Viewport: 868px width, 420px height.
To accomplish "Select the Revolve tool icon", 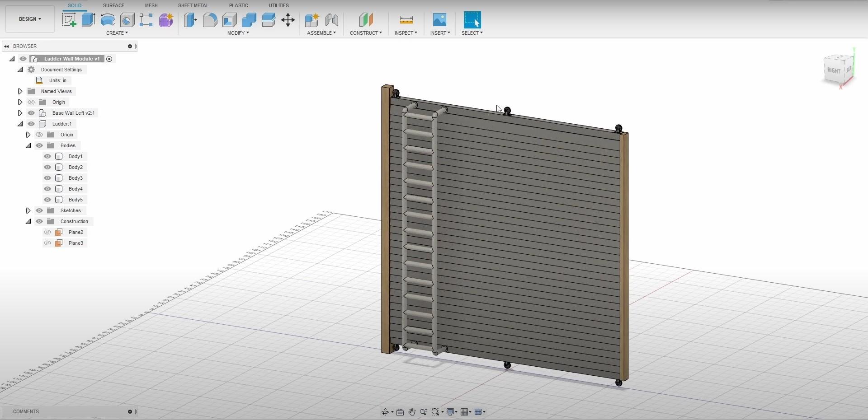I will 108,20.
